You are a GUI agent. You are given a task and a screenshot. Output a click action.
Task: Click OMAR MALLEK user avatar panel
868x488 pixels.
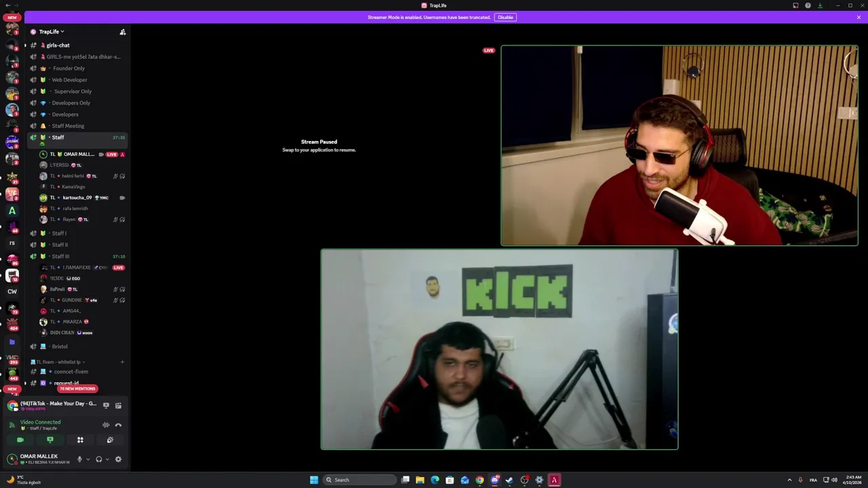pyautogui.click(x=39, y=460)
